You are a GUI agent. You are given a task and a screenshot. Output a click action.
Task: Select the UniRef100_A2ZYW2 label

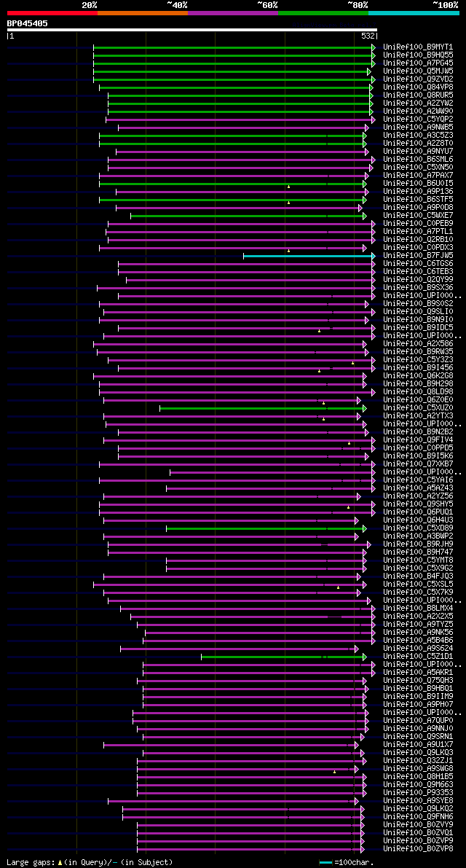(418, 103)
